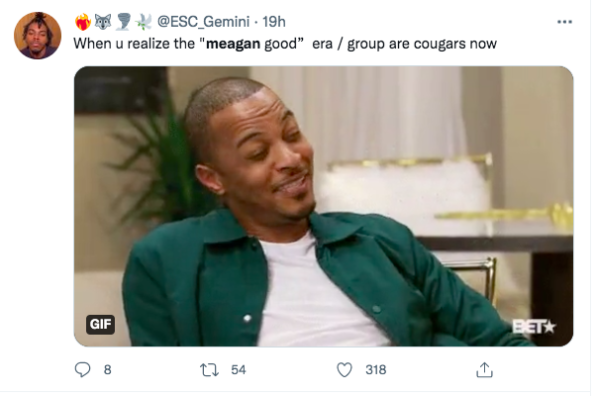Click the retweet count 54
595x396 pixels.
click(x=238, y=370)
